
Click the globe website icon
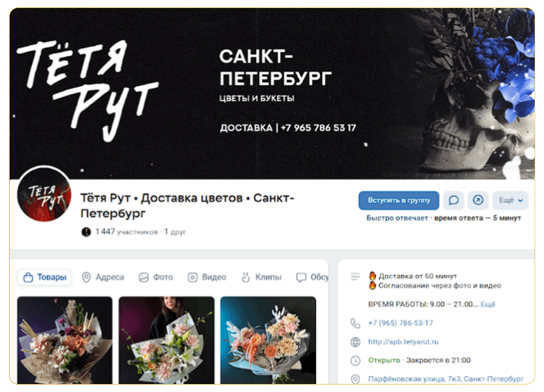355,342
